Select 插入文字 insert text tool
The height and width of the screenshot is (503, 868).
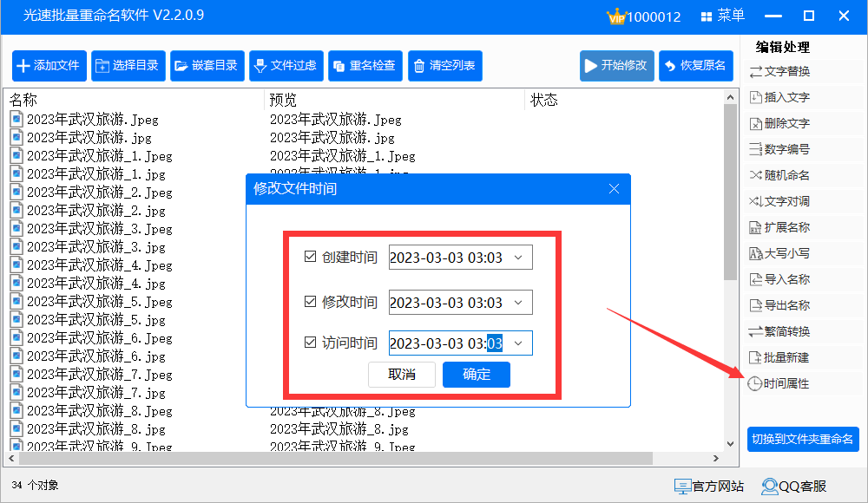(779, 97)
